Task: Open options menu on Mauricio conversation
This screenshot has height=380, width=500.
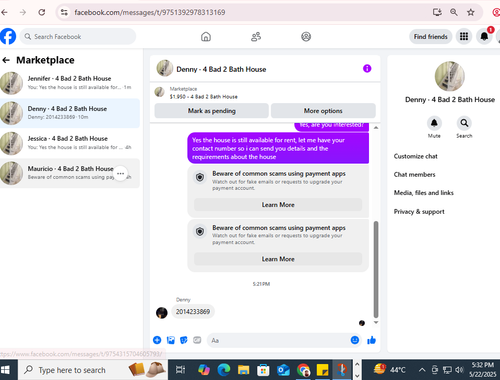Action: tap(120, 173)
